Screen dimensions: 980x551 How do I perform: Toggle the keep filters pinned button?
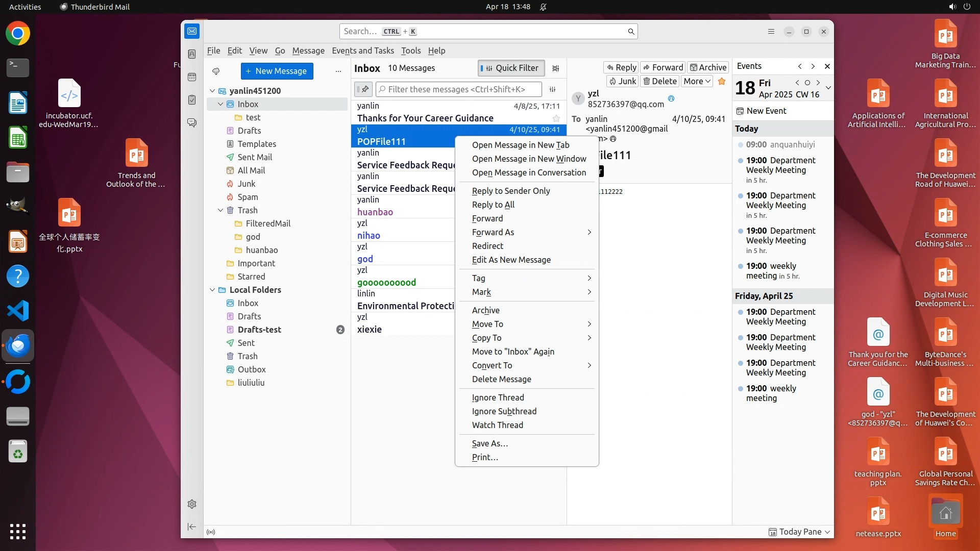[363, 89]
